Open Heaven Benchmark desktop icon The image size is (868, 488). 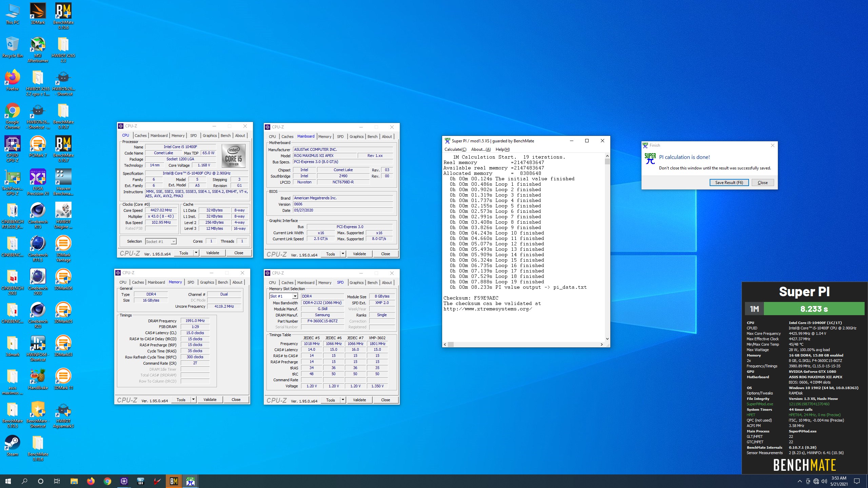[x=63, y=182]
